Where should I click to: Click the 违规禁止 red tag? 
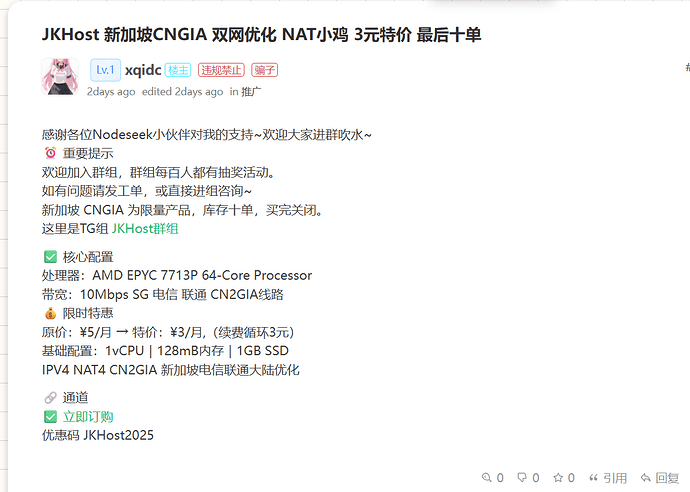[221, 70]
